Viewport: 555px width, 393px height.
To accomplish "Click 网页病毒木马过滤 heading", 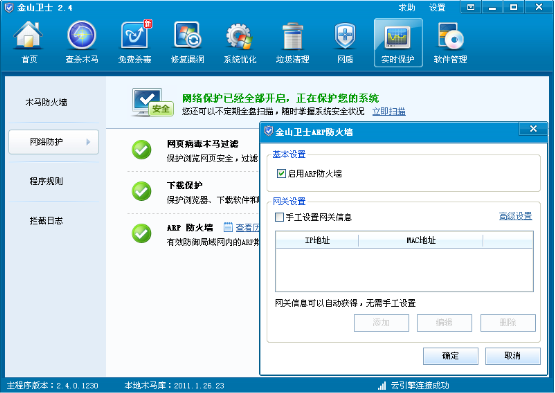I will tap(202, 144).
